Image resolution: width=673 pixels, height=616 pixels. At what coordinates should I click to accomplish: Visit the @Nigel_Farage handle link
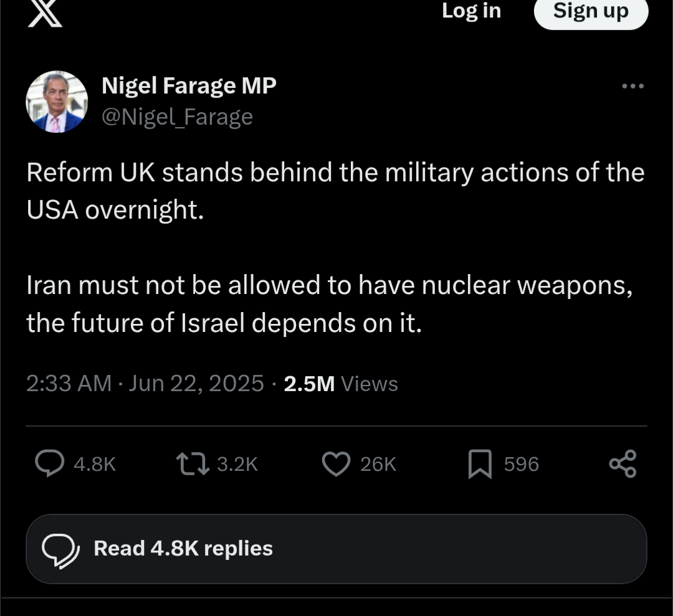[177, 116]
